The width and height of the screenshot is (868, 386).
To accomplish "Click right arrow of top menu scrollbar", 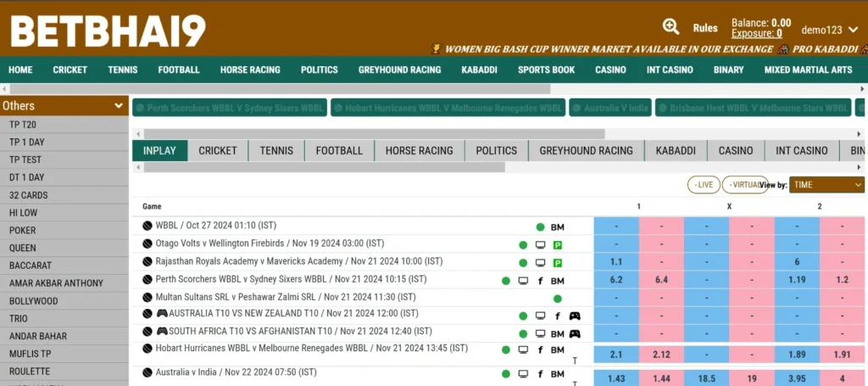I will 862,88.
